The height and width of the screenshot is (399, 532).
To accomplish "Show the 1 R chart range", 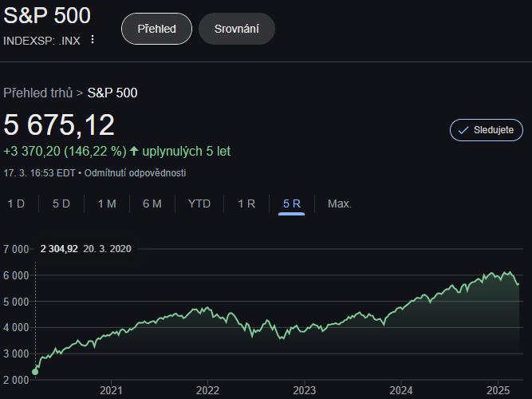I will coord(246,203).
